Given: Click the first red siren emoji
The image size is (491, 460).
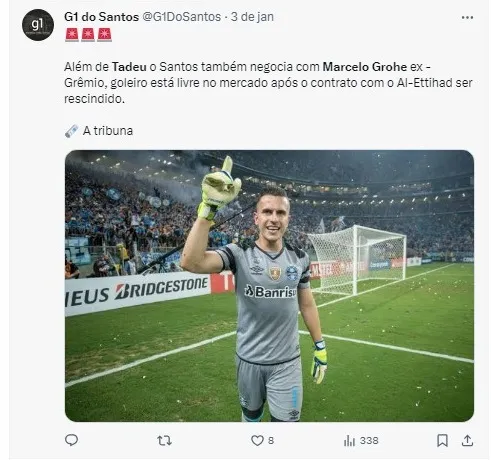Looking at the screenshot, I should pyautogui.click(x=72, y=35).
